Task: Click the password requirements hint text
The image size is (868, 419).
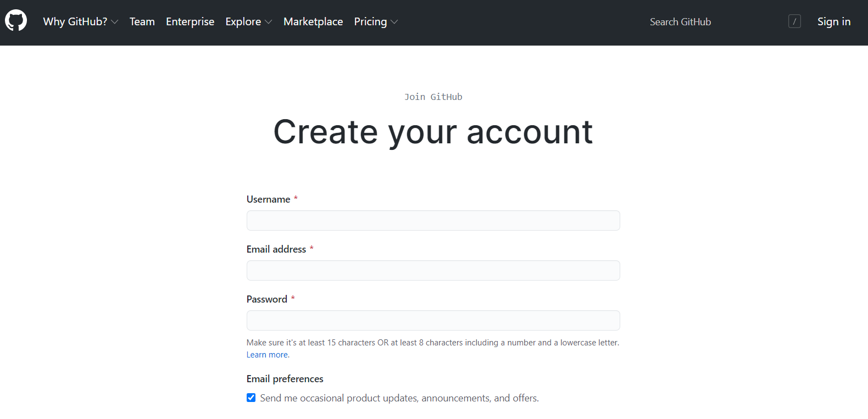Action: (x=433, y=343)
